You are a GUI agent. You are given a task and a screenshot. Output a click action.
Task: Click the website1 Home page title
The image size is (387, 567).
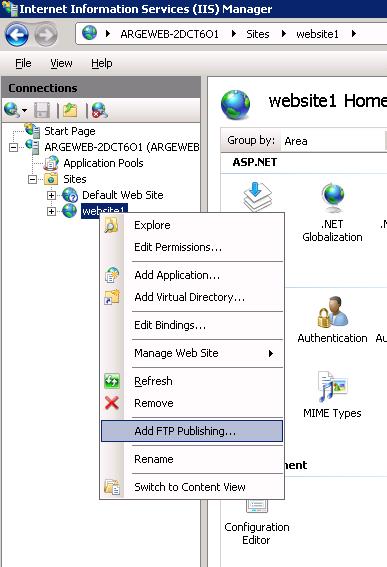[x=327, y=101]
